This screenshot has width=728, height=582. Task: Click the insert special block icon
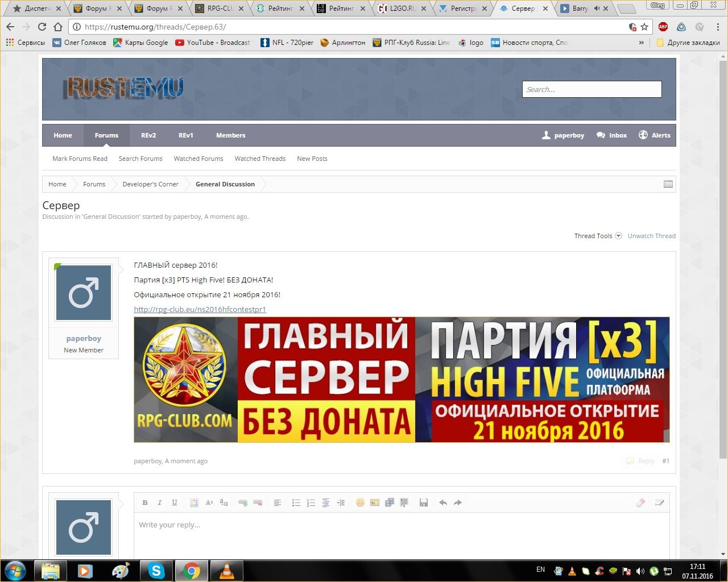pyautogui.click(x=404, y=502)
